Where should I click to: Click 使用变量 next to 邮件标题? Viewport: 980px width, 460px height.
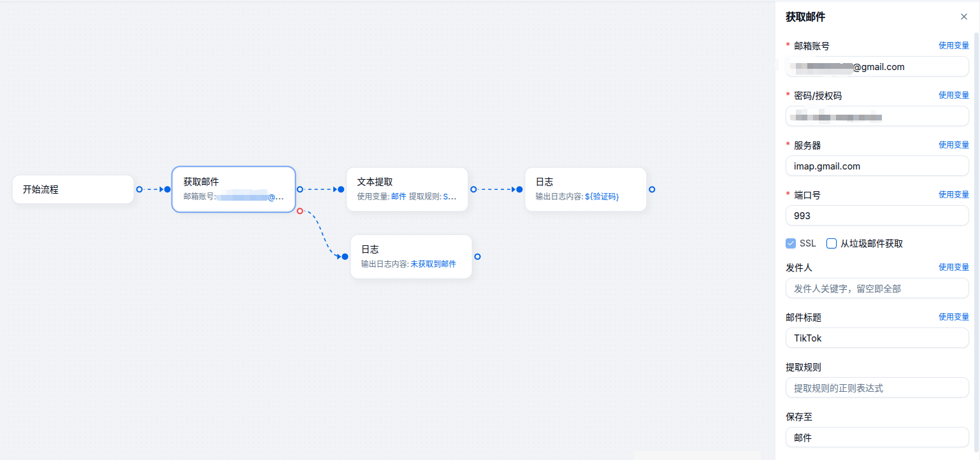point(953,317)
